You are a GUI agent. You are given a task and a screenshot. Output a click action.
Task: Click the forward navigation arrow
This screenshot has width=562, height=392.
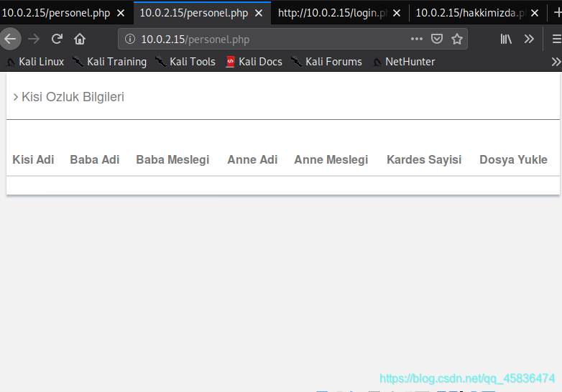(34, 39)
